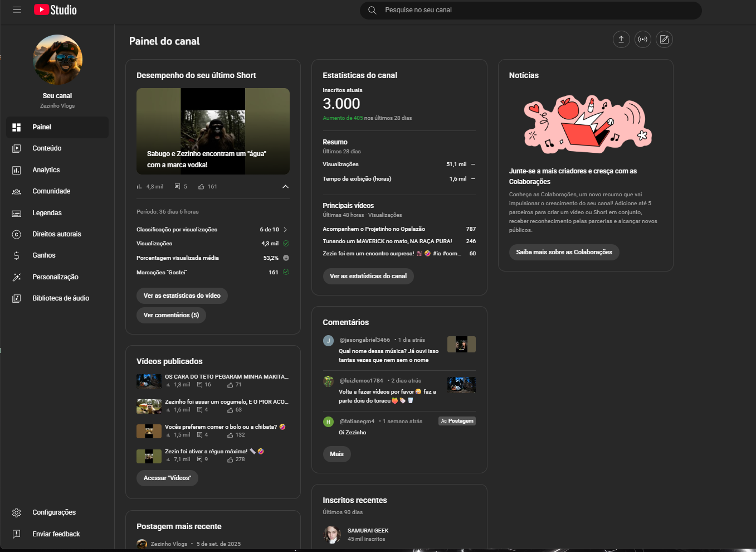Click the green check next to Visualizações 4,3 mil
The height and width of the screenshot is (552, 756).
pyautogui.click(x=286, y=244)
